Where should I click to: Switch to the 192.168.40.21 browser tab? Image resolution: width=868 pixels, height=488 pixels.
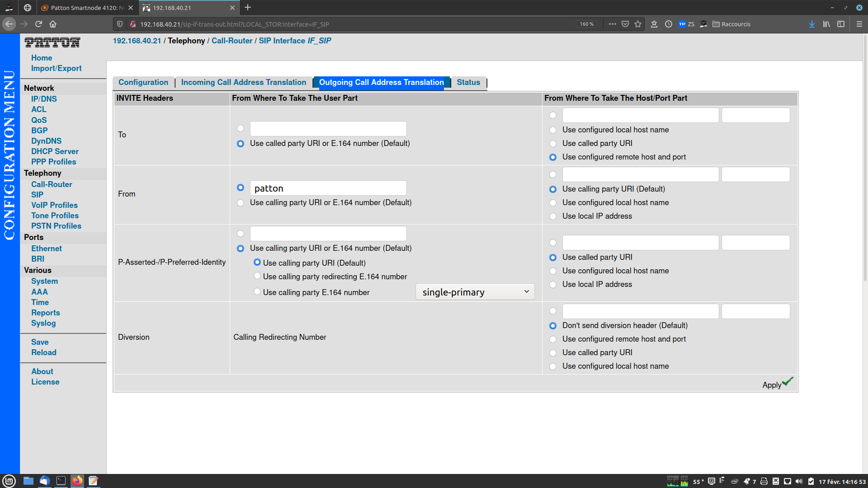[189, 8]
